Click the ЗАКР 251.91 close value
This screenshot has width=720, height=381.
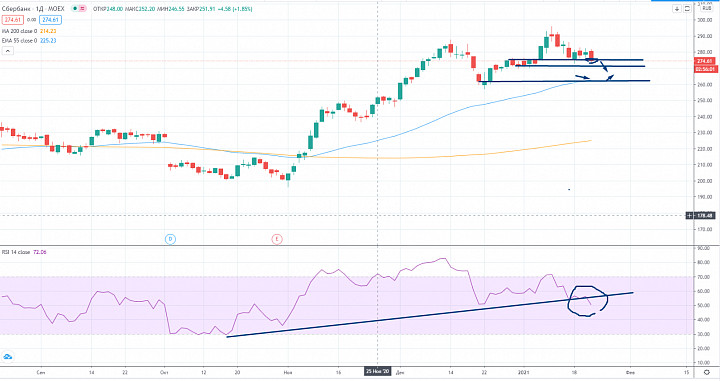pos(201,9)
